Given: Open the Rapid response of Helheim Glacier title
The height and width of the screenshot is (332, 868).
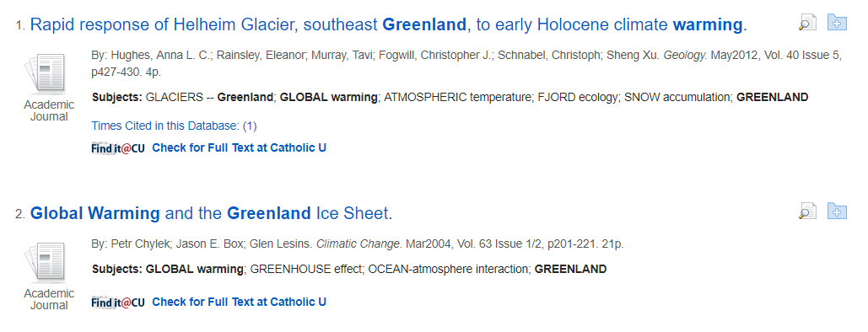Looking at the screenshot, I should click(x=389, y=25).
